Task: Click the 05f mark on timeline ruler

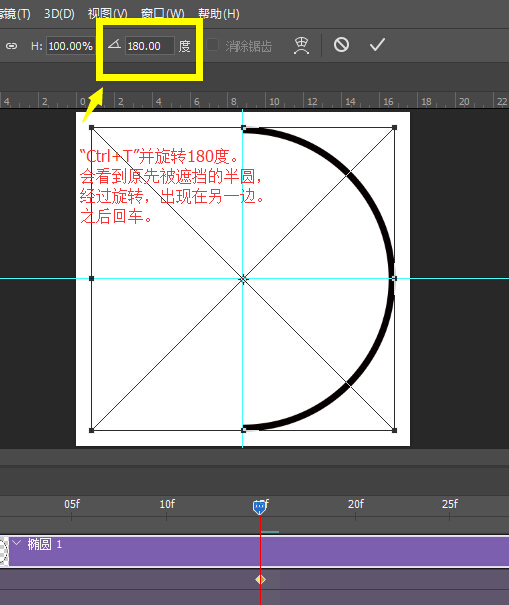Action: coord(72,504)
